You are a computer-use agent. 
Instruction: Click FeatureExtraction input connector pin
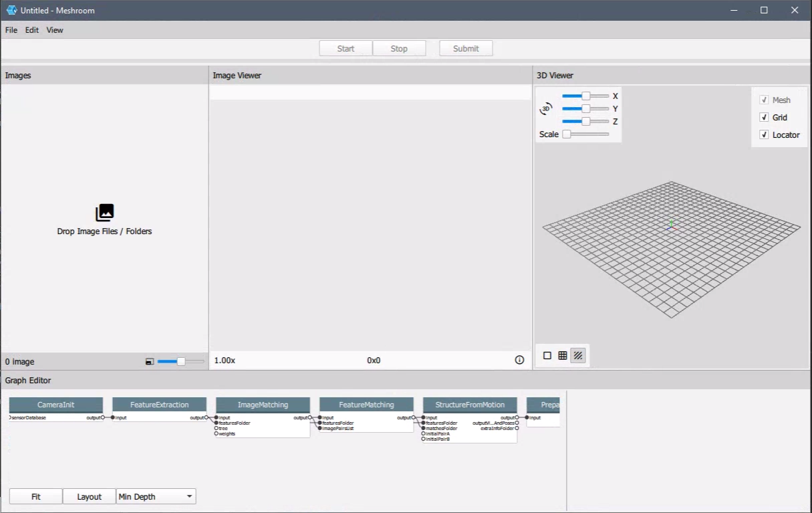[x=113, y=417]
